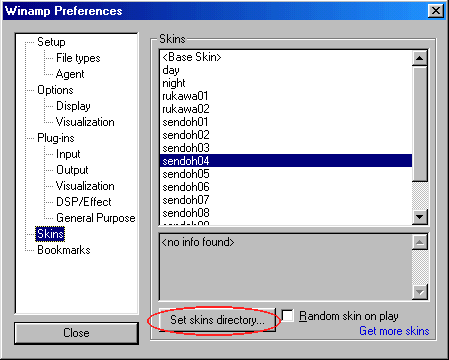Viewport: 449px width, 360px height.
Task: Select the night skin
Action: [286, 83]
